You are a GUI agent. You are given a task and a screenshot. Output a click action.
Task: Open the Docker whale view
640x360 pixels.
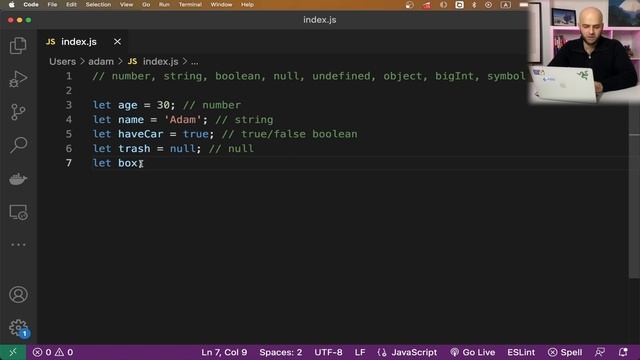point(18,179)
